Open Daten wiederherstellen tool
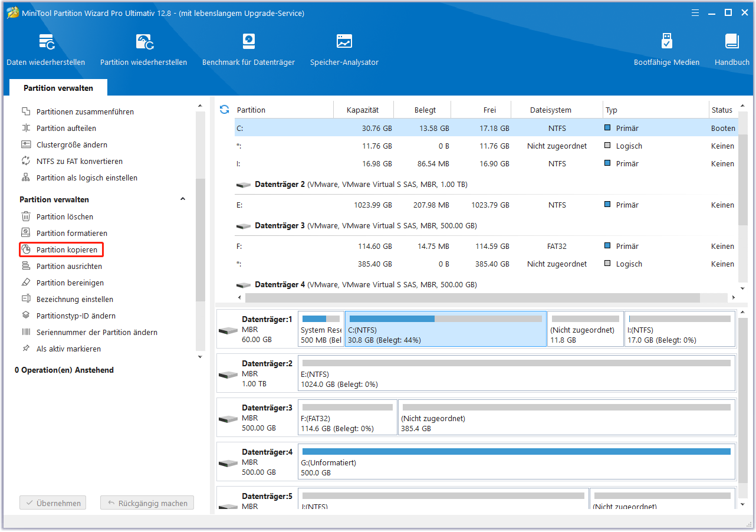The width and height of the screenshot is (756, 532). (x=46, y=50)
